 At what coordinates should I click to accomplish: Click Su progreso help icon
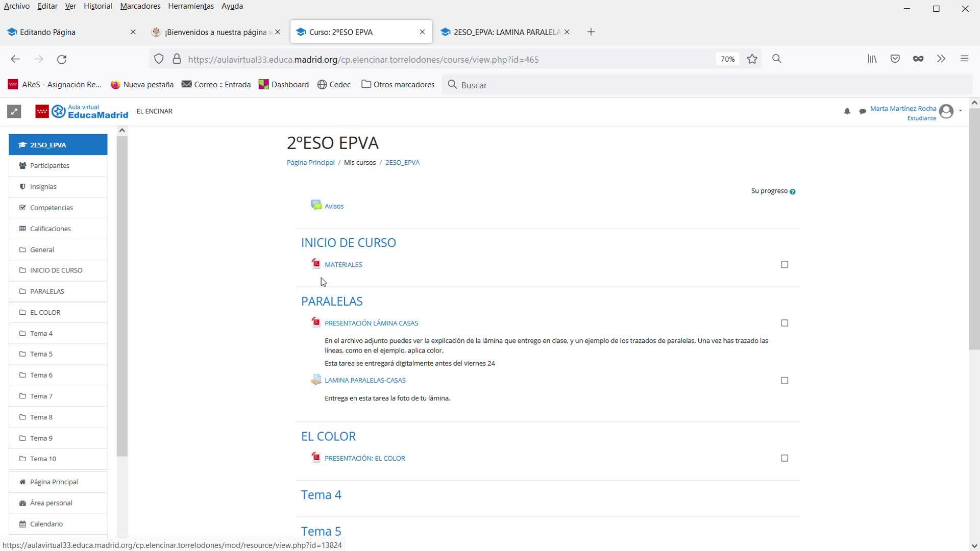[x=793, y=192]
